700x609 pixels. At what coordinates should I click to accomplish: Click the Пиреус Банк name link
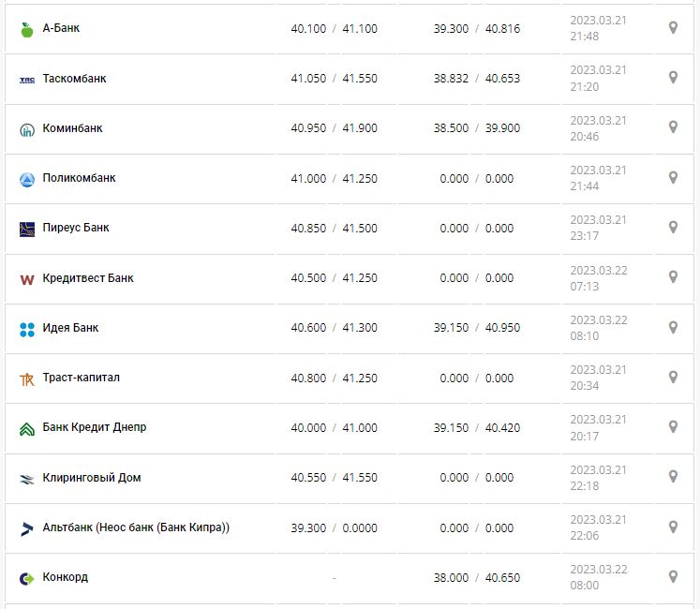76,228
